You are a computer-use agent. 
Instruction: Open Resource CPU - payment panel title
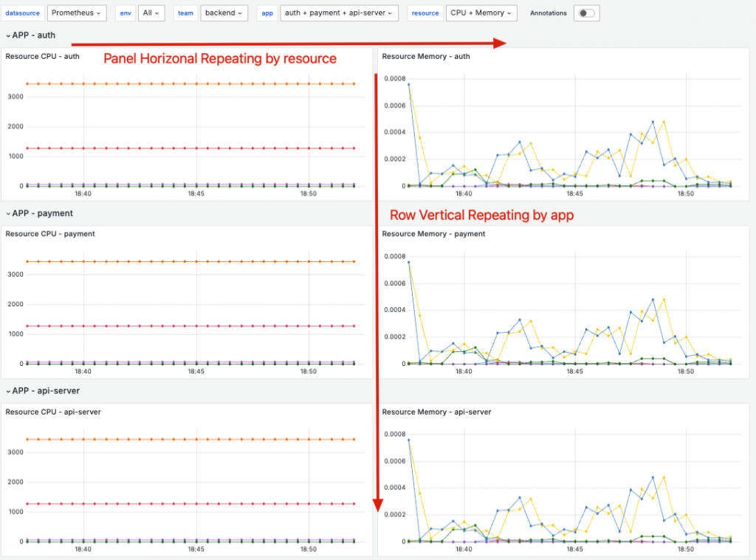tap(50, 234)
